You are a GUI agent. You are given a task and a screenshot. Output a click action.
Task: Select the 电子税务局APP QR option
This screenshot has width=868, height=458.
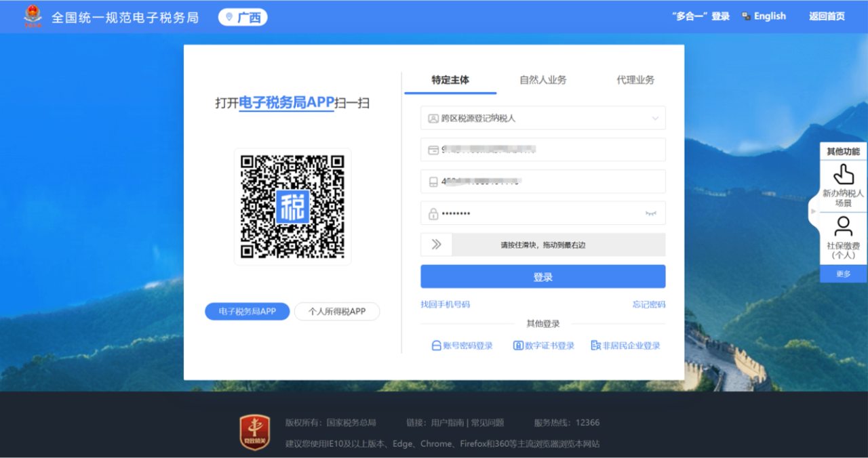[248, 311]
